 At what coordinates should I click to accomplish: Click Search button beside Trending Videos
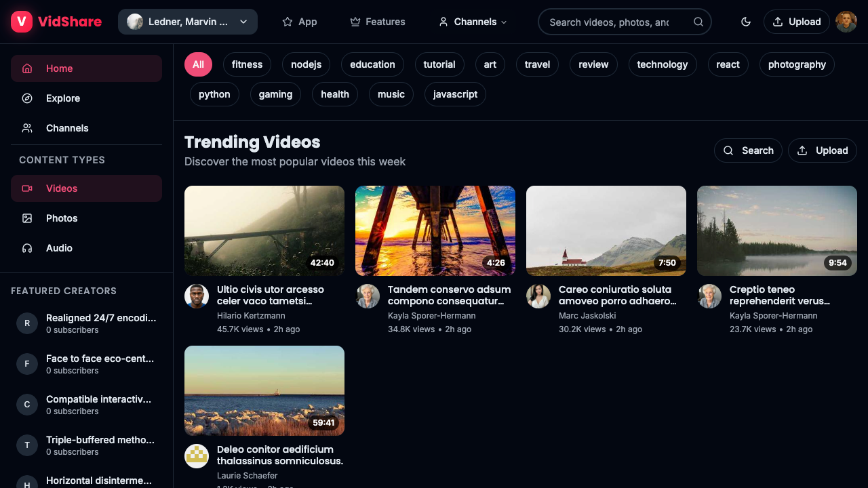748,150
